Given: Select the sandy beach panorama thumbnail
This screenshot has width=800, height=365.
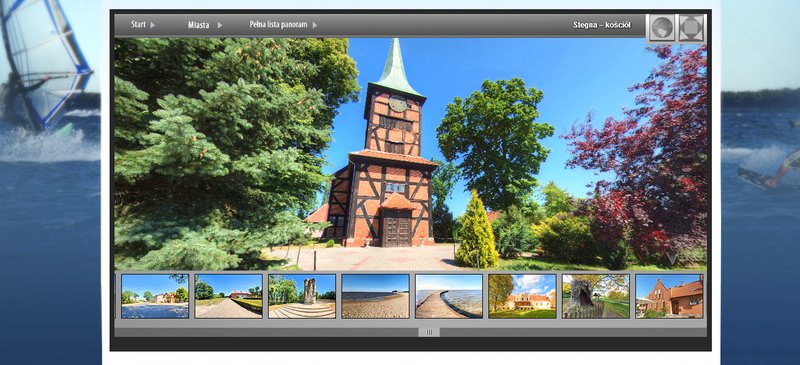Looking at the screenshot, I should tap(376, 296).
